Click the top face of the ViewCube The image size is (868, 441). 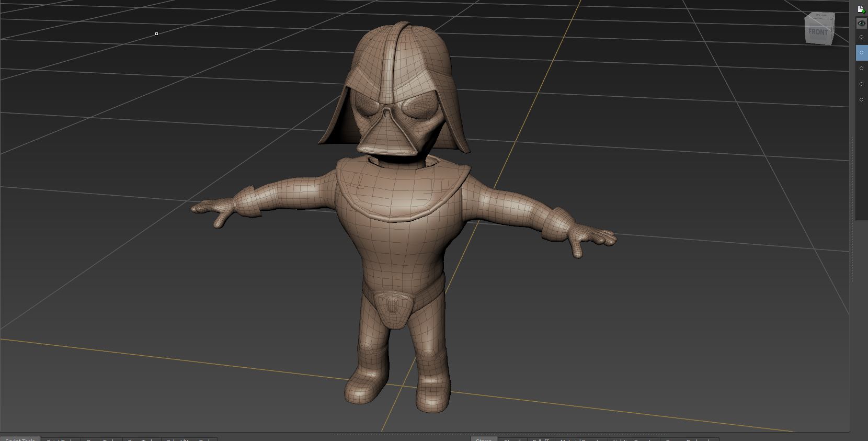(820, 16)
